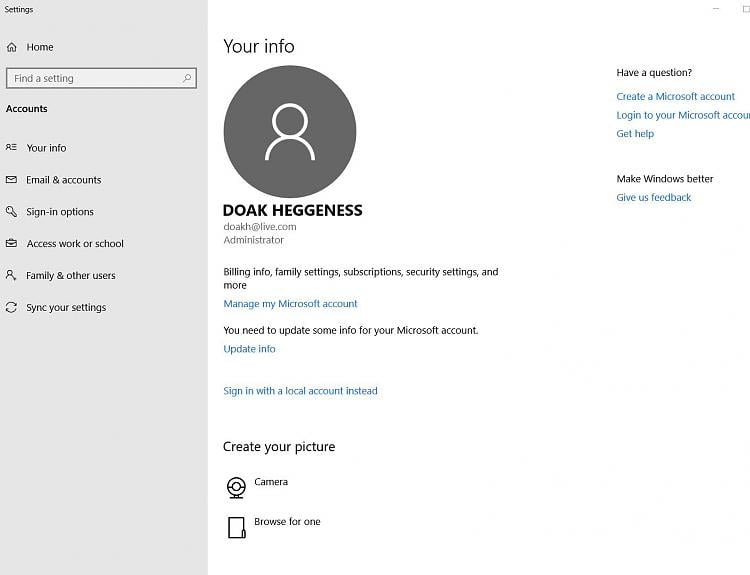The width and height of the screenshot is (750, 575).
Task: Select Family & other users
Action: [71, 276]
